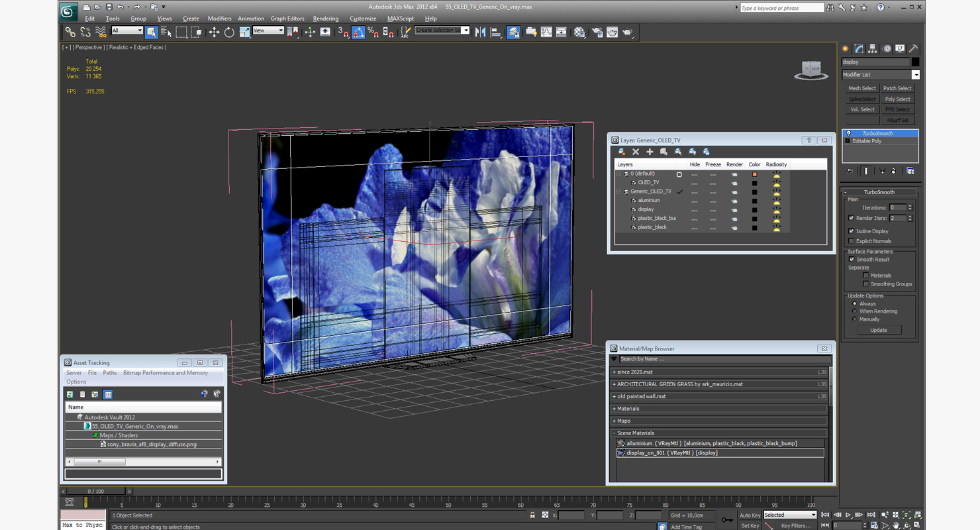
Task: Collapse the 0 (default) layer tree
Action: coord(620,174)
